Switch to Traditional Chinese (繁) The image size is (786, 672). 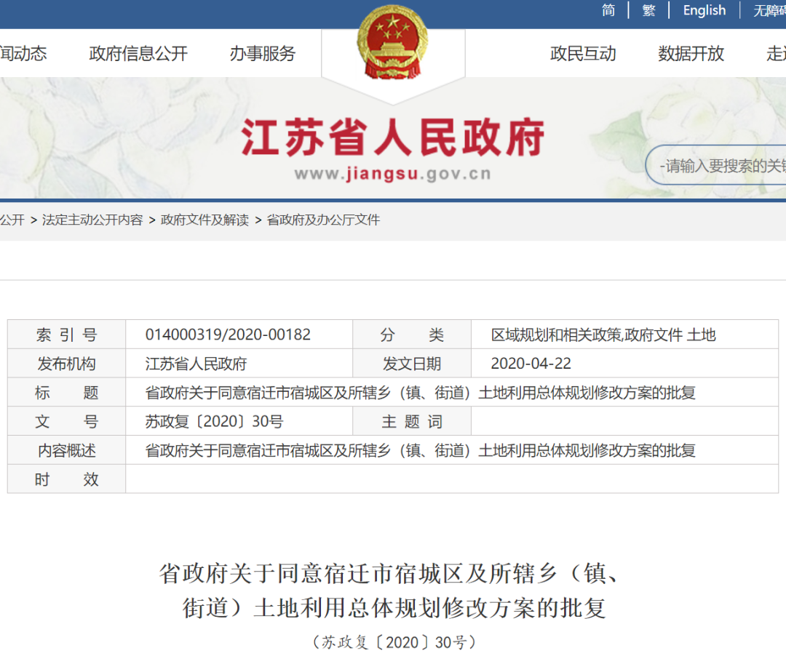648,10
